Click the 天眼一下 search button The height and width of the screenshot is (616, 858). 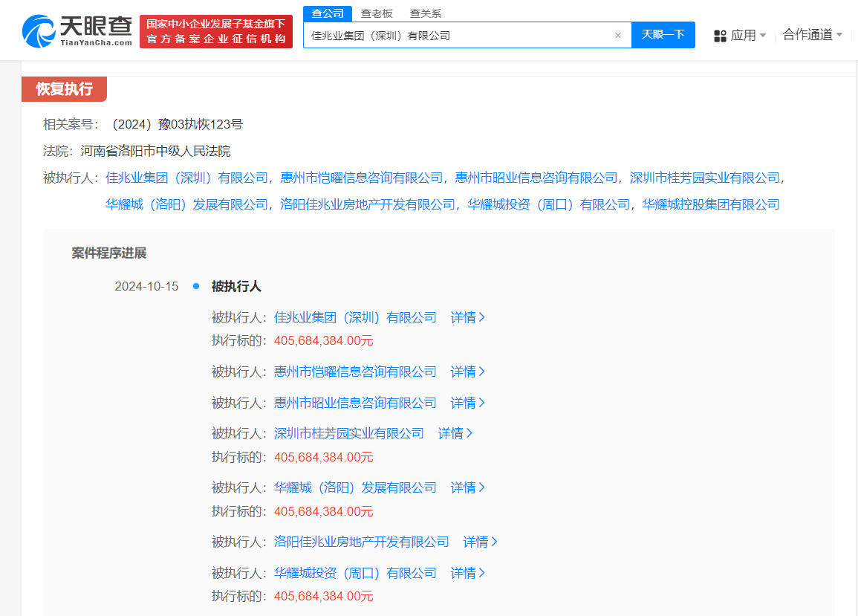[x=663, y=35]
